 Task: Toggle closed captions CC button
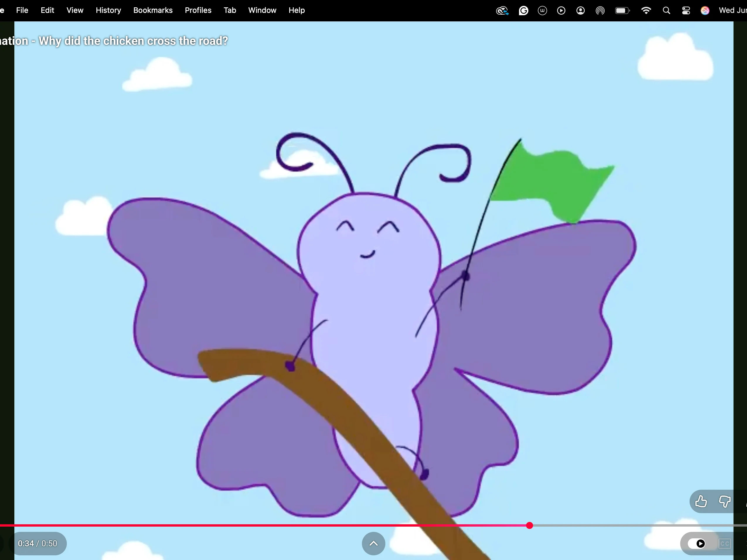pyautogui.click(x=724, y=544)
